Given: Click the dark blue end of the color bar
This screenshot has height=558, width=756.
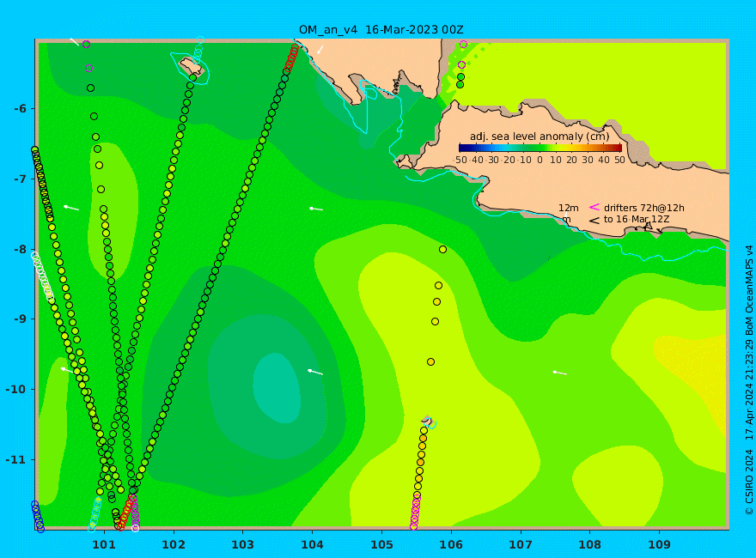Looking at the screenshot, I should [x=462, y=148].
